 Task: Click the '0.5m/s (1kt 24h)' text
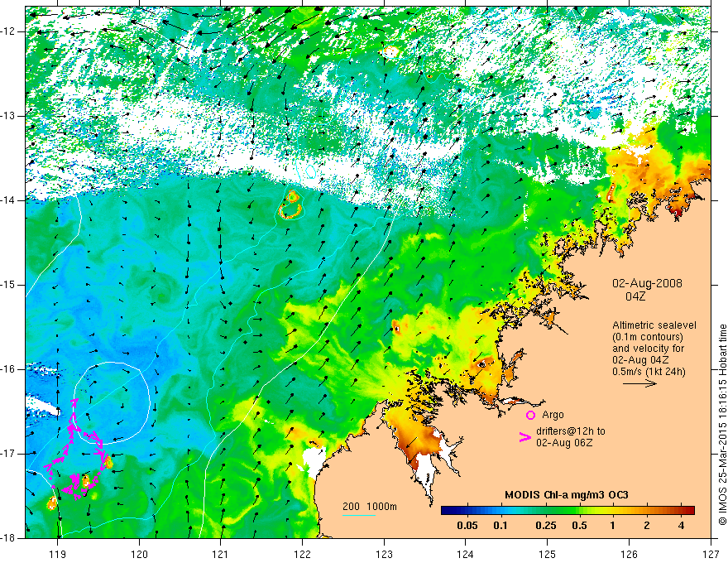click(649, 372)
